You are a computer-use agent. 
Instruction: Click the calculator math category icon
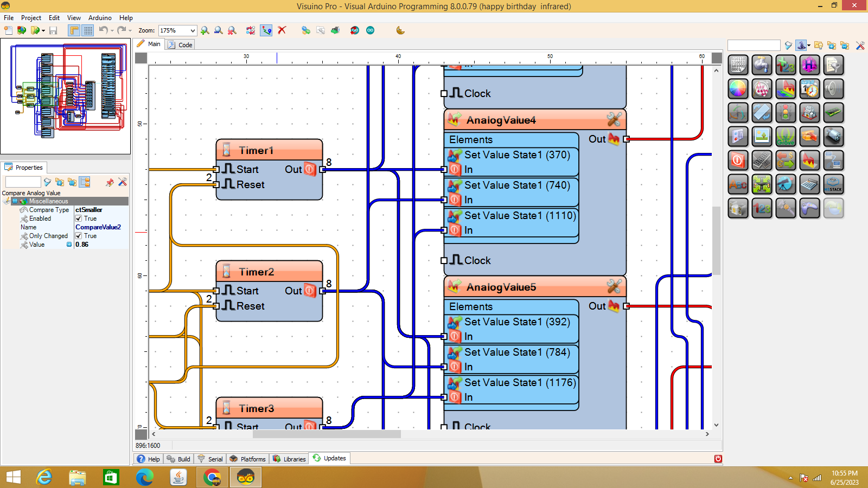(809, 184)
